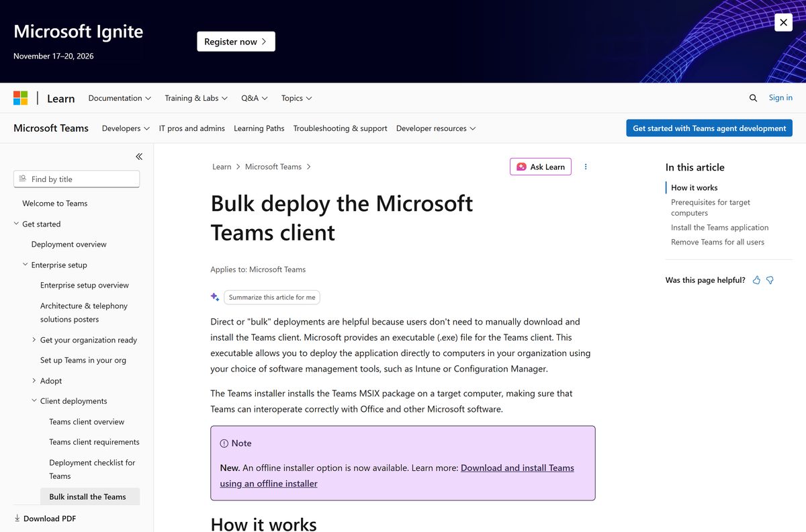This screenshot has height=532, width=806.
Task: Open IT pros and admins menu item
Action: [x=192, y=128]
